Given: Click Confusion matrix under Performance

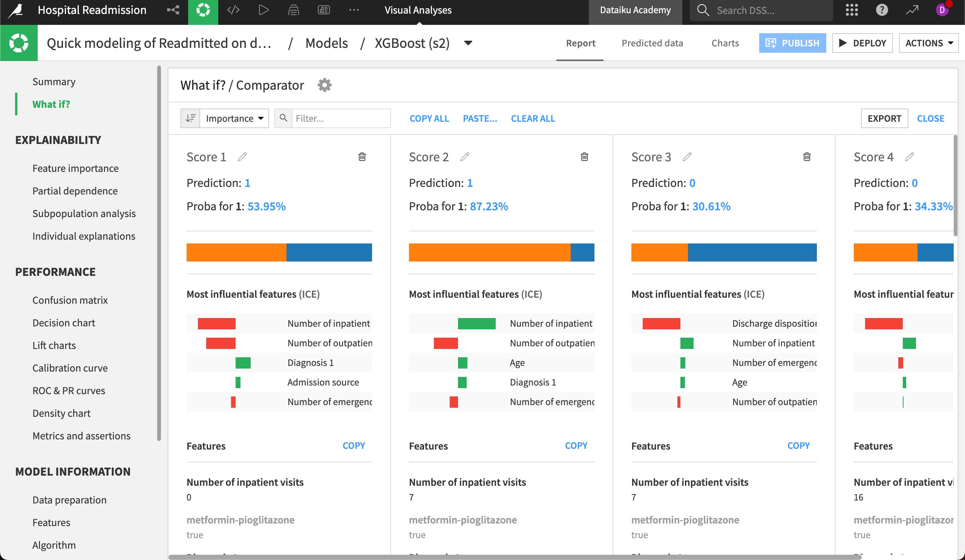Looking at the screenshot, I should pyautogui.click(x=70, y=300).
